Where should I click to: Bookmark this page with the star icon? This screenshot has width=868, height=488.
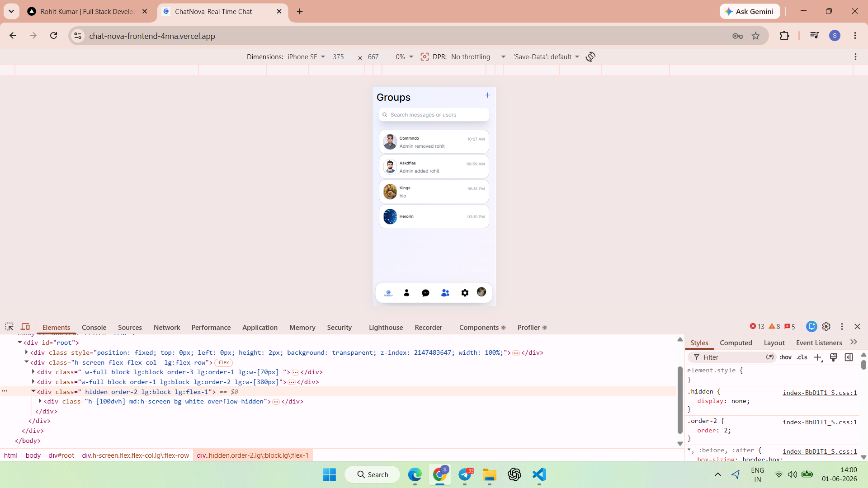click(755, 36)
